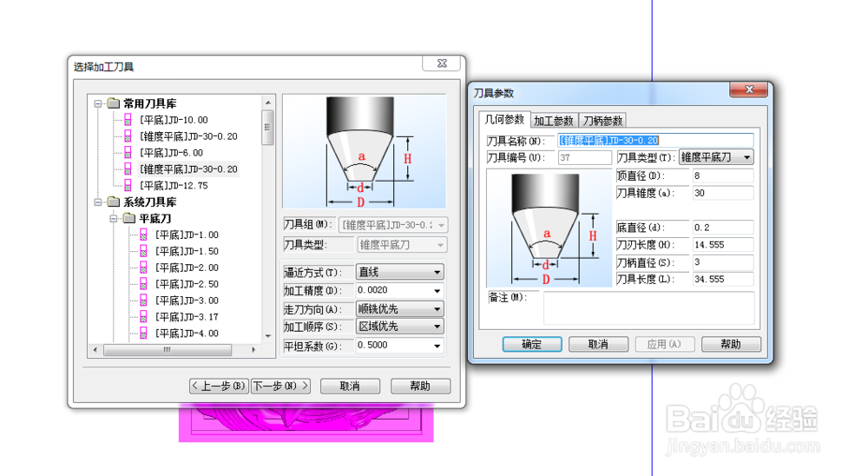Click the icon beside [平底]JD-3.00
This screenshot has height=476, width=868.
coord(143,301)
